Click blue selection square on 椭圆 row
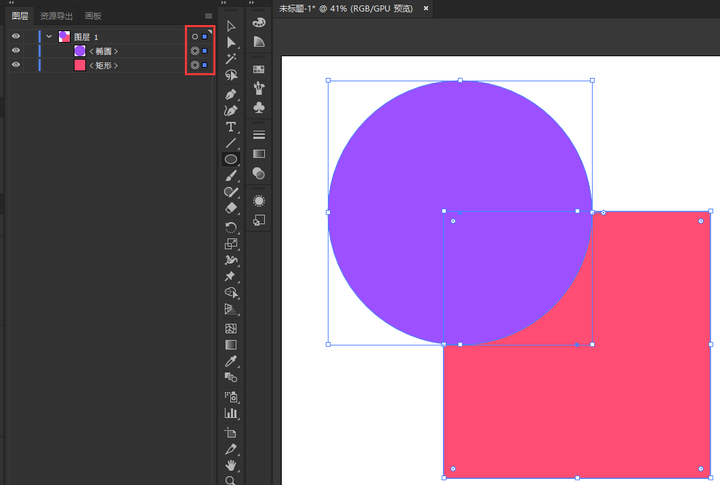This screenshot has height=485, width=720. (x=205, y=51)
